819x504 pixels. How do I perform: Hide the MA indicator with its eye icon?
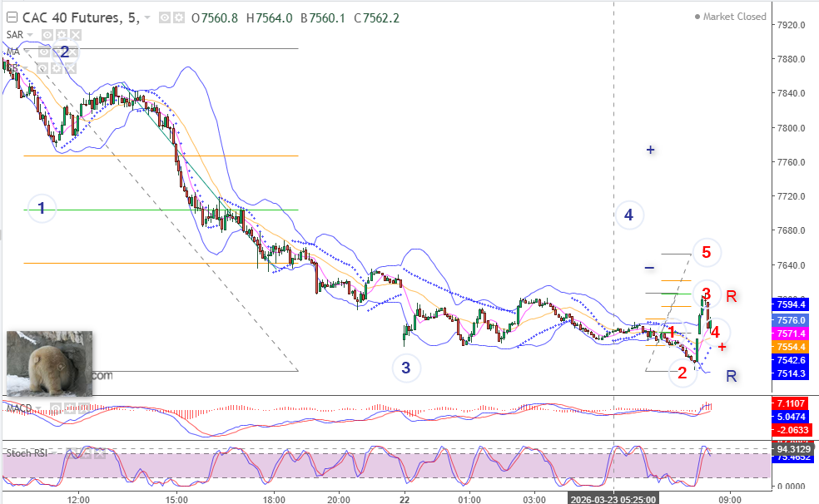pos(44,51)
